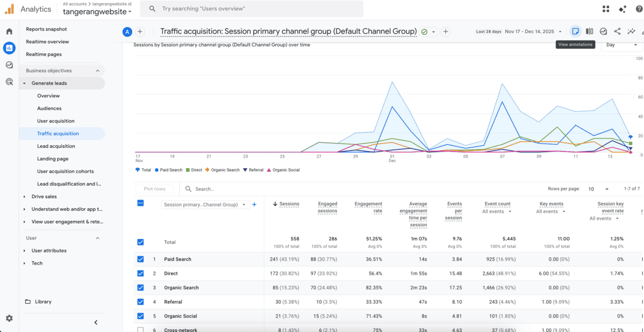Open the Library link
The height and width of the screenshot is (332, 644).
43,302
